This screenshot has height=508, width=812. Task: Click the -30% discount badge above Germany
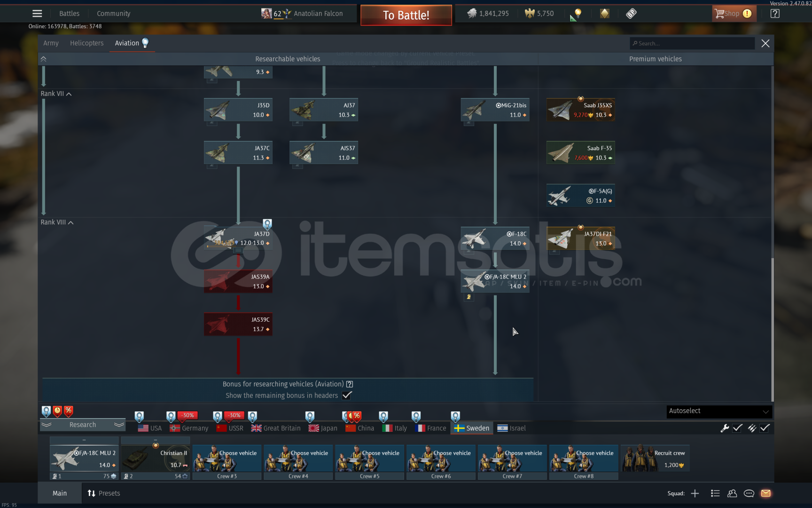(x=187, y=415)
